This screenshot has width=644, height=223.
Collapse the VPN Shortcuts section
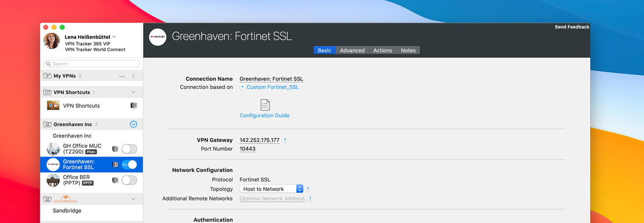134,92
